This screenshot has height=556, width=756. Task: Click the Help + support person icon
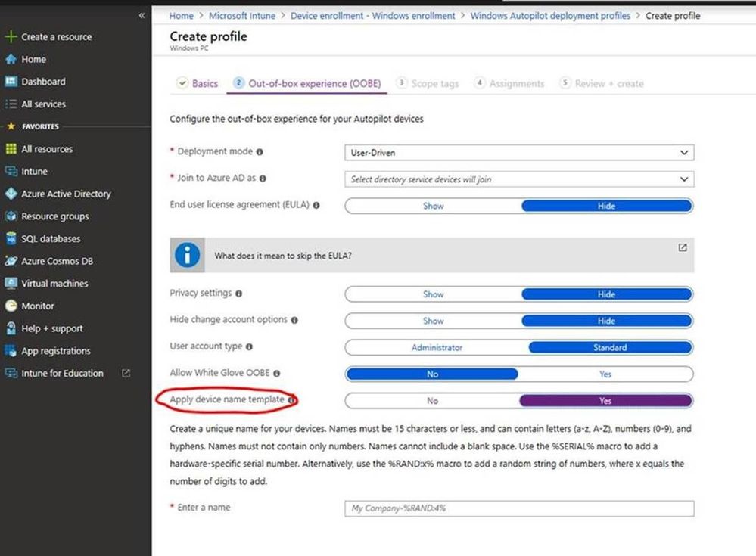click(11, 328)
